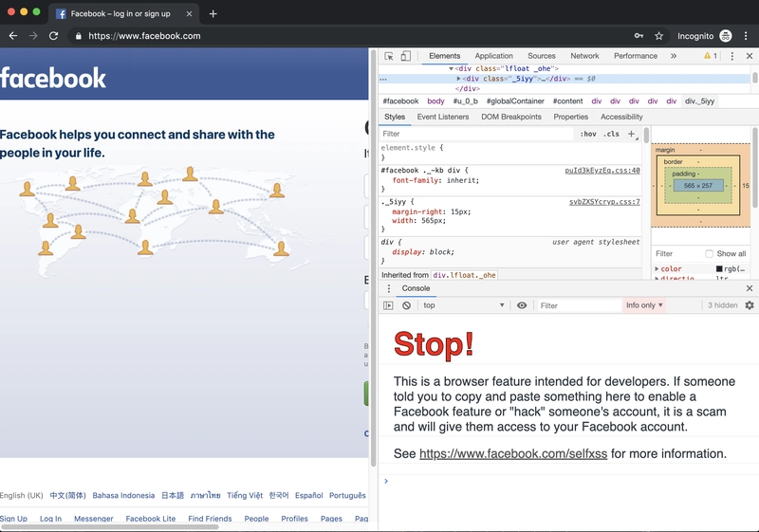Toggle the console sidebar icon
This screenshot has width=759, height=532.
[388, 305]
